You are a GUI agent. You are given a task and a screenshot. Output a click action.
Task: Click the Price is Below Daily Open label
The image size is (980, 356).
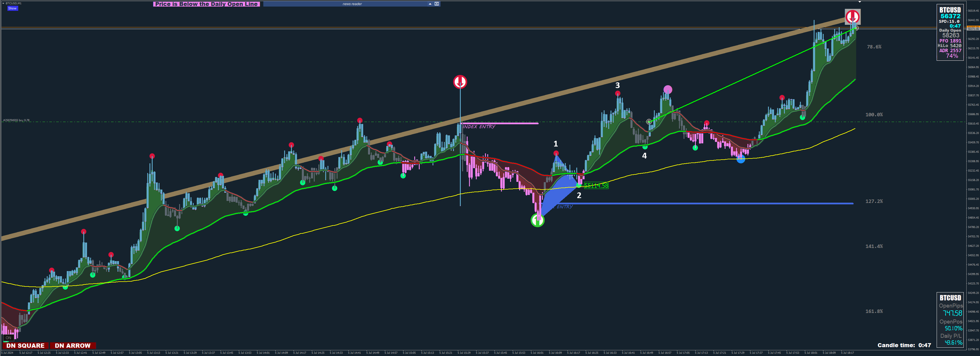coord(206,4)
